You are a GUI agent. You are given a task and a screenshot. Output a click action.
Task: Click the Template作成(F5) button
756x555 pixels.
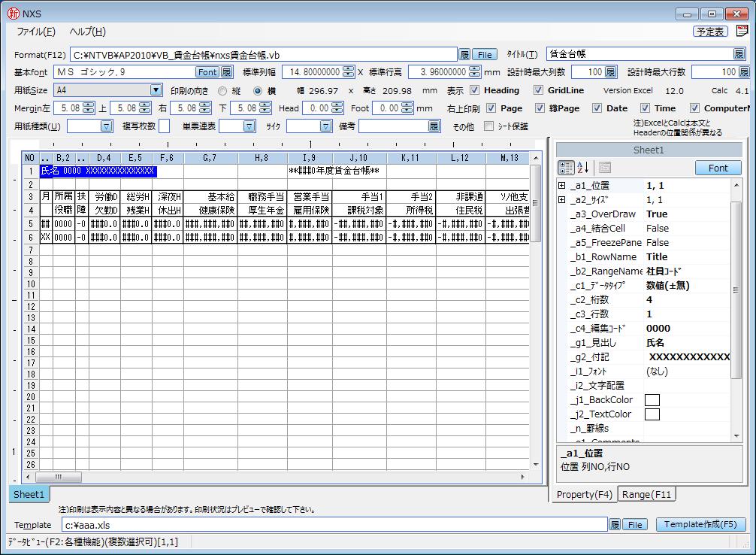coord(700,525)
